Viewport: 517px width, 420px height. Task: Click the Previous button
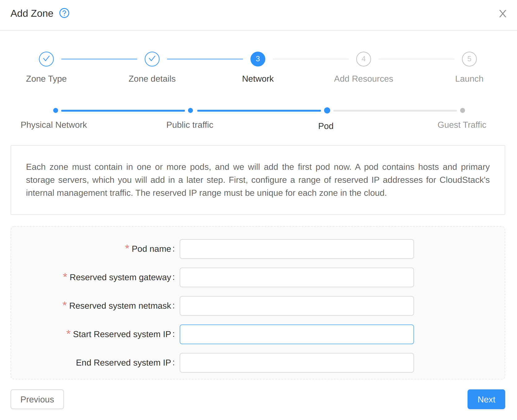point(37,399)
